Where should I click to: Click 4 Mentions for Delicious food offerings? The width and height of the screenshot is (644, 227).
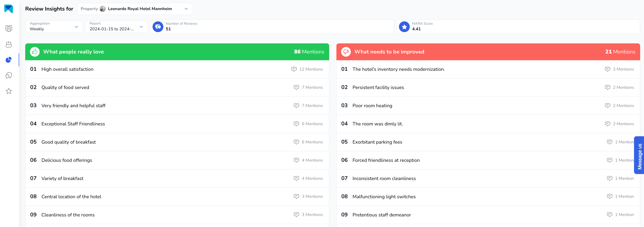[312, 160]
